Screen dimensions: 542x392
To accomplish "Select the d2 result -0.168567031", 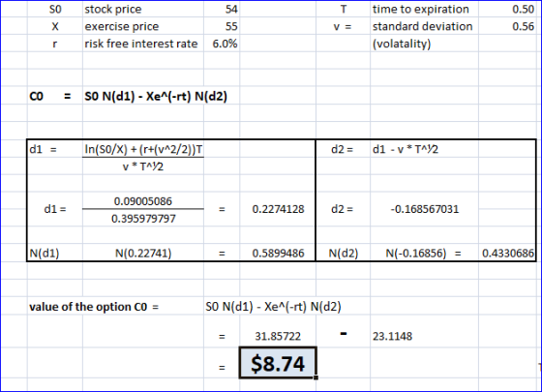I will click(x=425, y=209).
